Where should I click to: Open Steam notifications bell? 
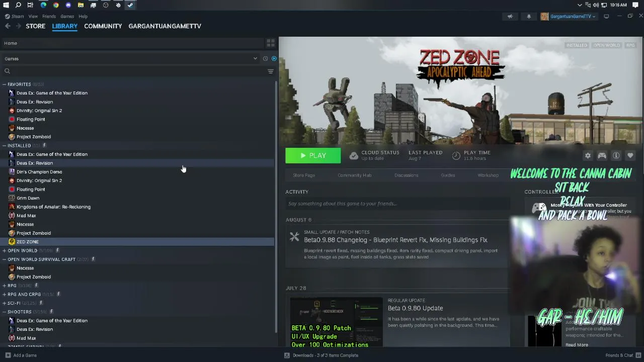point(529,17)
